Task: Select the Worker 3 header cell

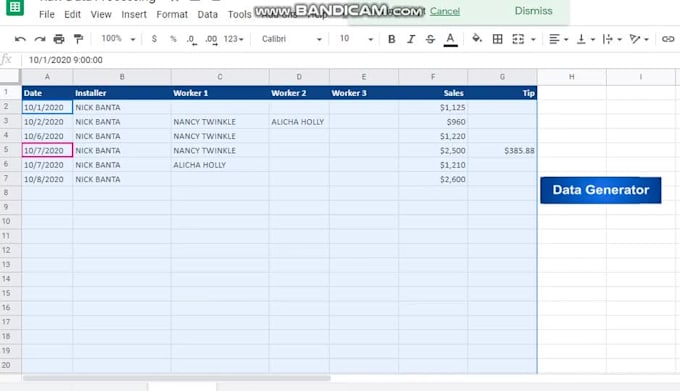Action: pyautogui.click(x=364, y=93)
